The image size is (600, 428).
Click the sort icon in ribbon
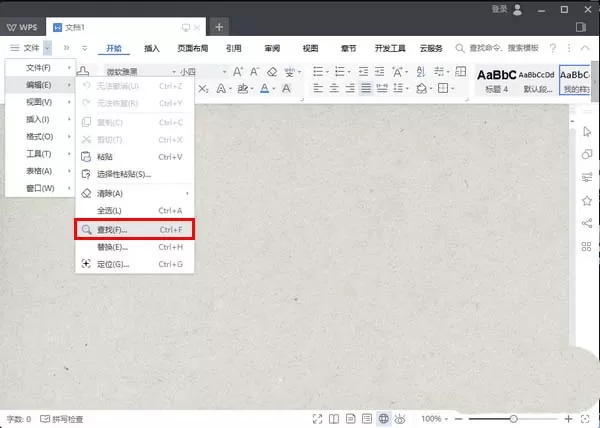coord(421,72)
